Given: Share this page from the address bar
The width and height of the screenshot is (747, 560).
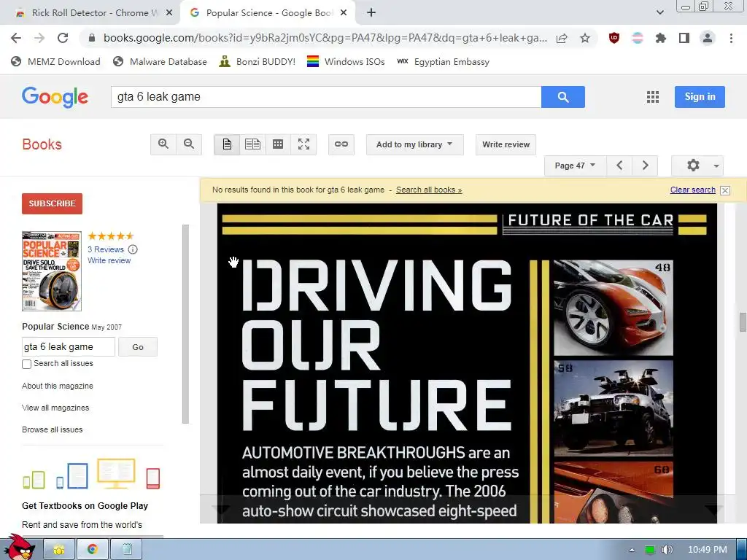Looking at the screenshot, I should [562, 38].
